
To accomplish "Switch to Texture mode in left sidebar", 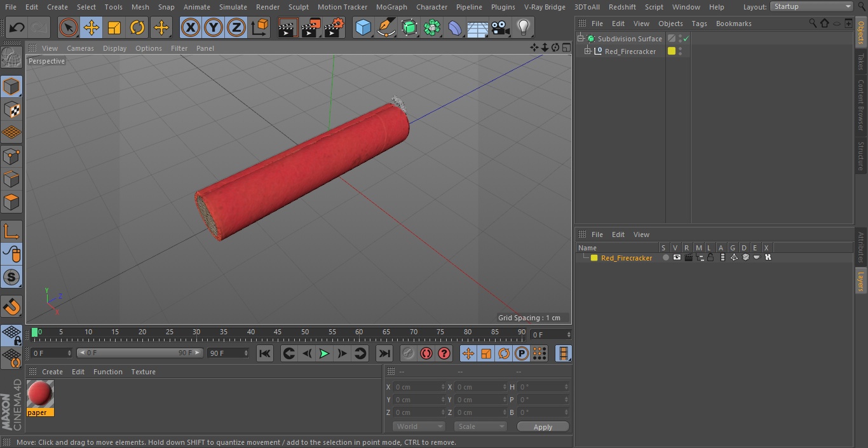I will [11, 109].
